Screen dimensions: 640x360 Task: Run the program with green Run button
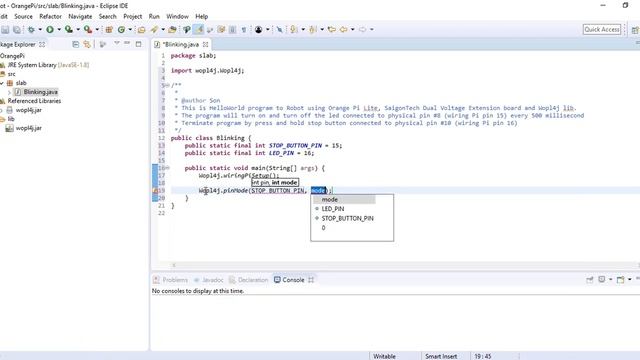50,29
